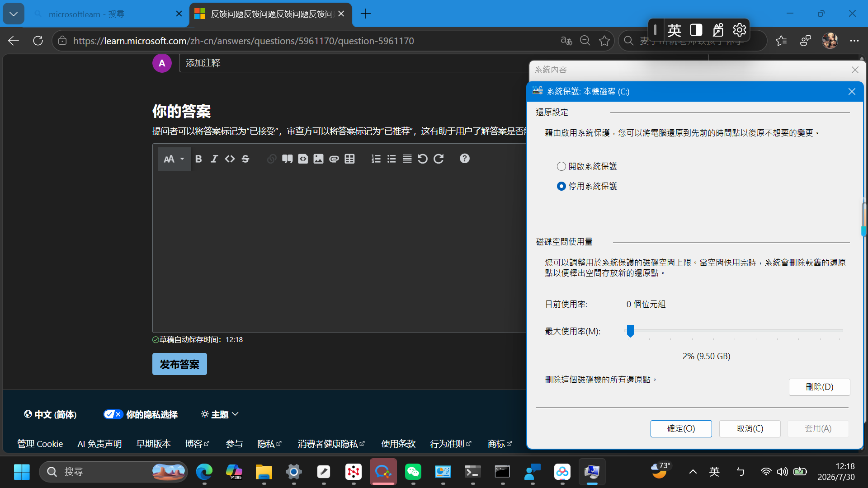Click the page vertical scrollbar thumb
The height and width of the screenshot is (488, 868).
tap(863, 219)
